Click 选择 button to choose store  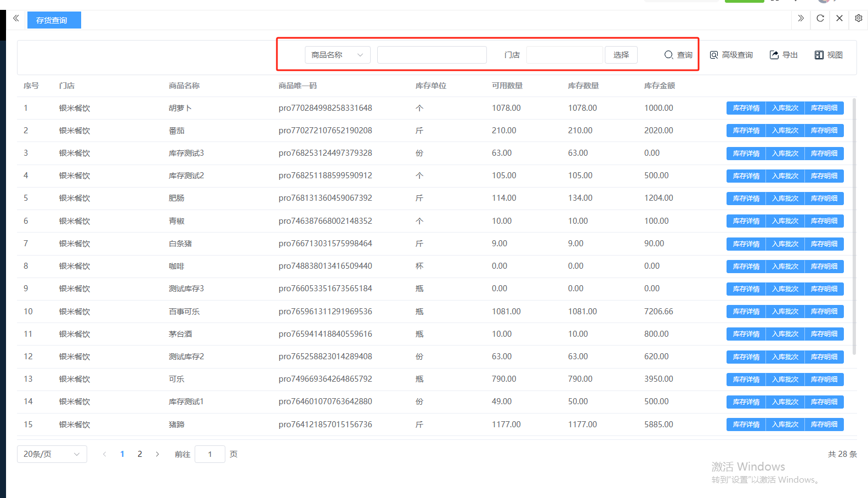coord(621,55)
